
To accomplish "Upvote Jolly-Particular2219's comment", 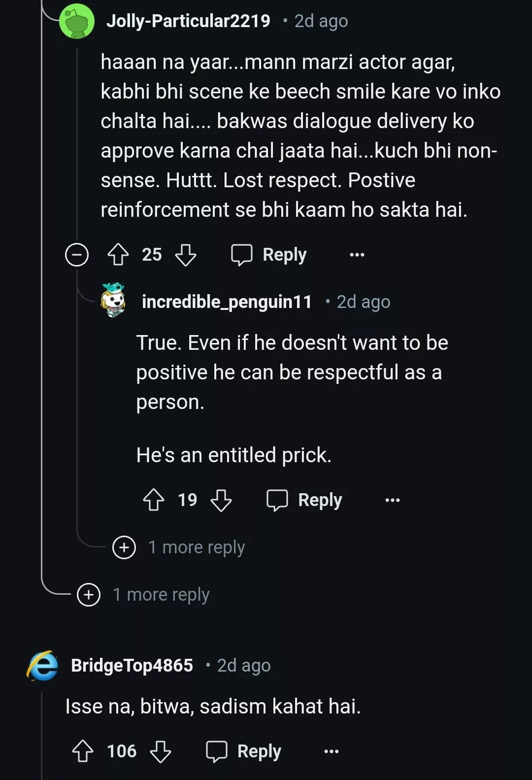I will [118, 255].
